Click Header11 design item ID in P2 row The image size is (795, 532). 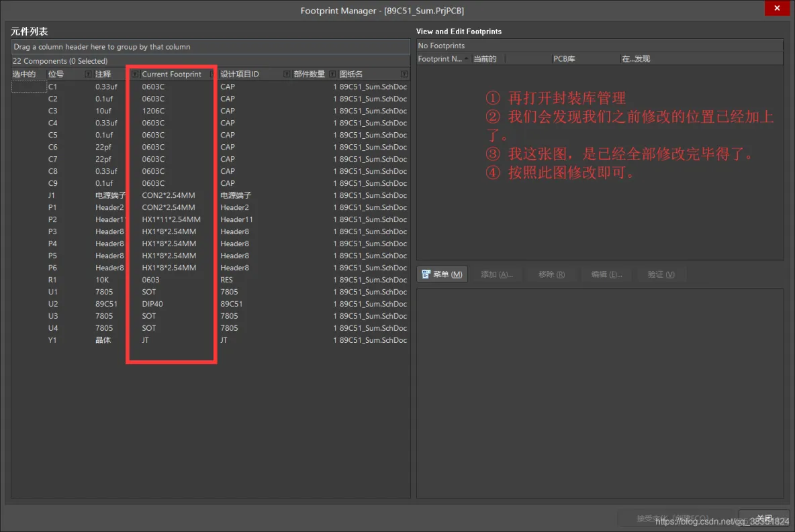click(x=237, y=219)
